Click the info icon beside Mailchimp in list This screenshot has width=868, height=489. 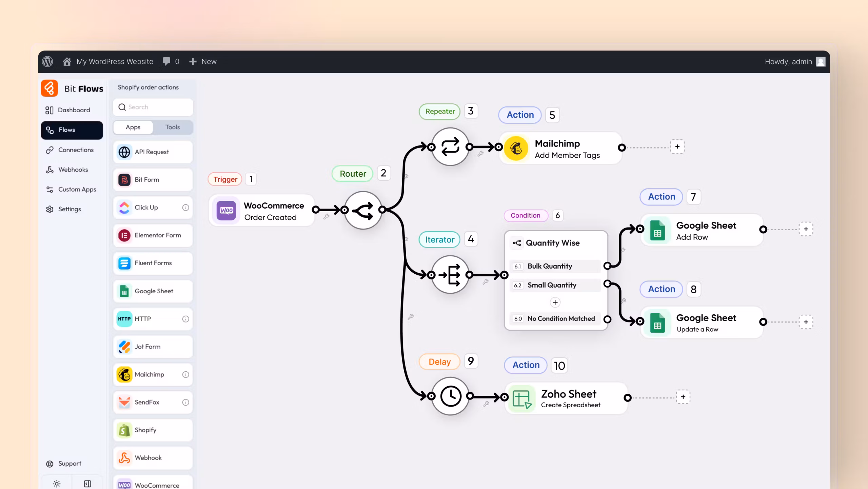[x=185, y=374]
